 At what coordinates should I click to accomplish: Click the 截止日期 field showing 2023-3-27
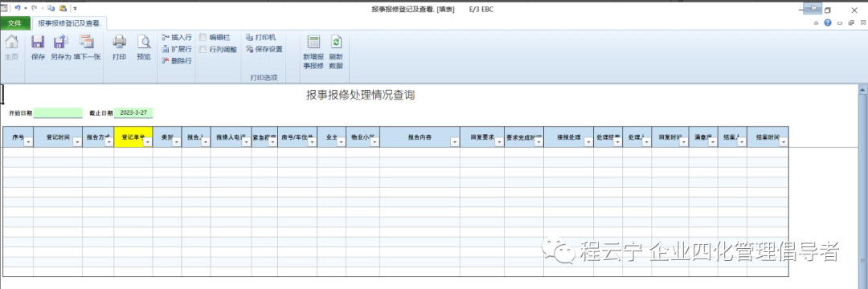(133, 112)
